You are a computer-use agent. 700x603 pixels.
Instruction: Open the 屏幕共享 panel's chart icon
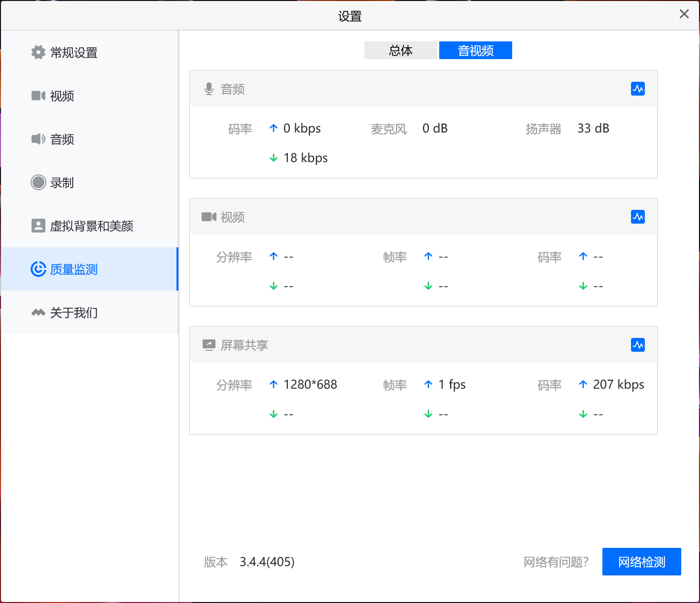coord(638,345)
